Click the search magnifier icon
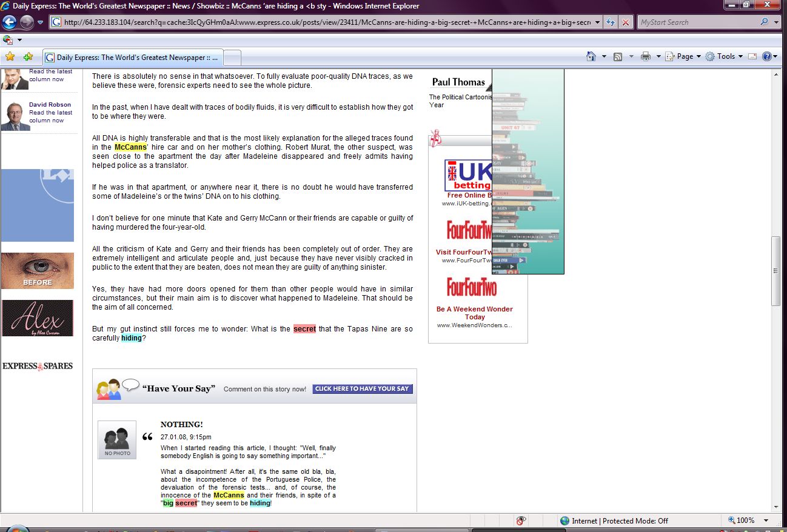Image resolution: width=787 pixels, height=532 pixels. [764, 22]
